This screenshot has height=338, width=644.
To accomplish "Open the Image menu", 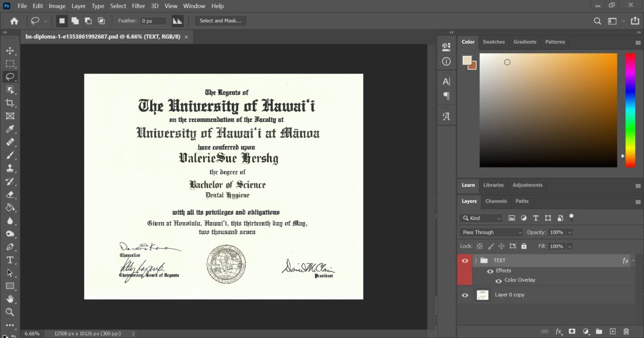I will 57,6.
